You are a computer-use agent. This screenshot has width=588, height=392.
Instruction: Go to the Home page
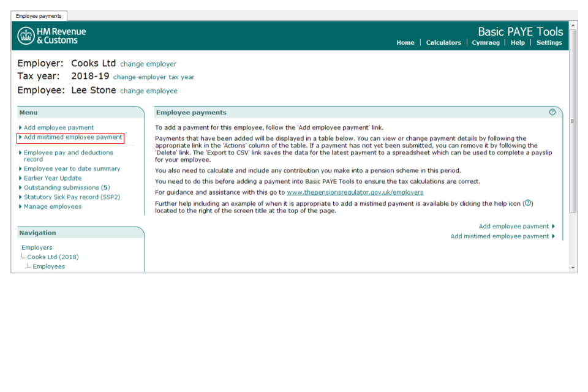405,43
